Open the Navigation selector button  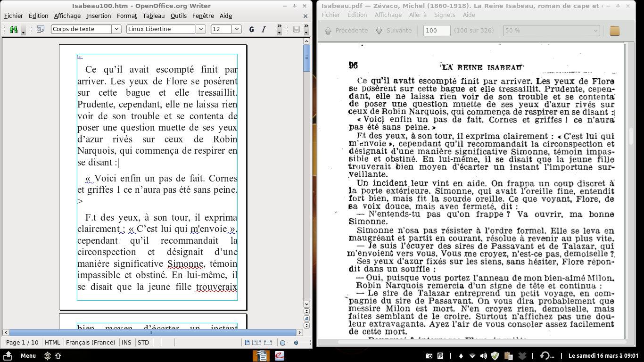(x=307, y=319)
